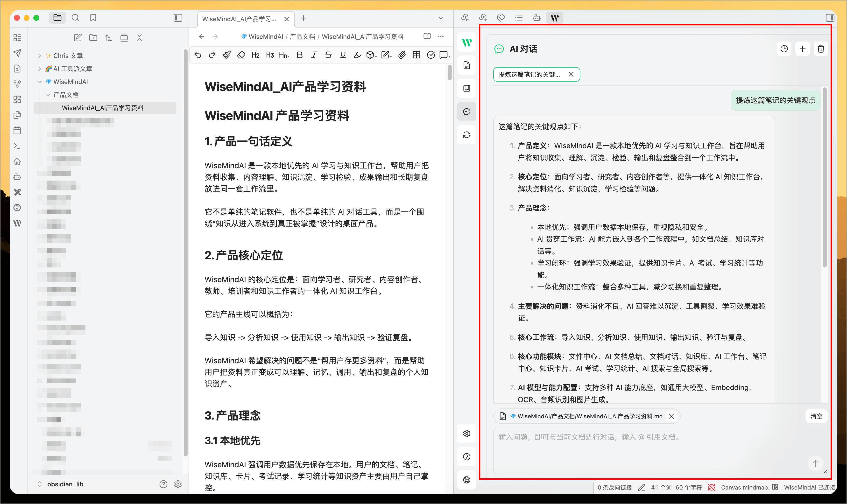Apply H2 heading format

(x=256, y=55)
